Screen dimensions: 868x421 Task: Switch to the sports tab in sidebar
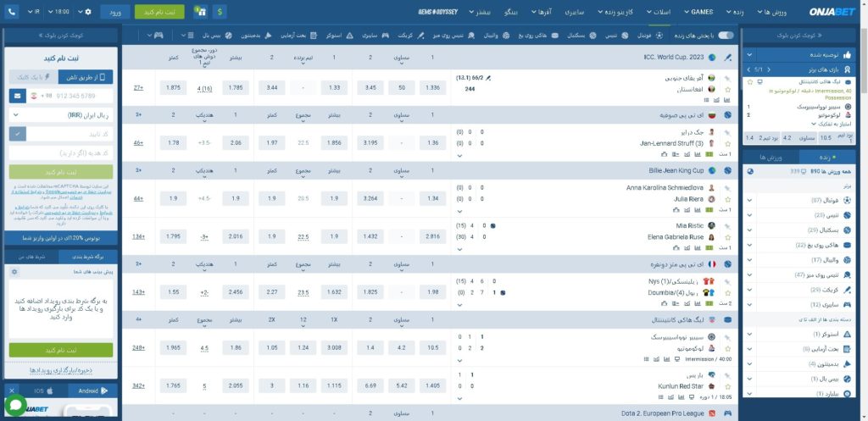(x=770, y=158)
